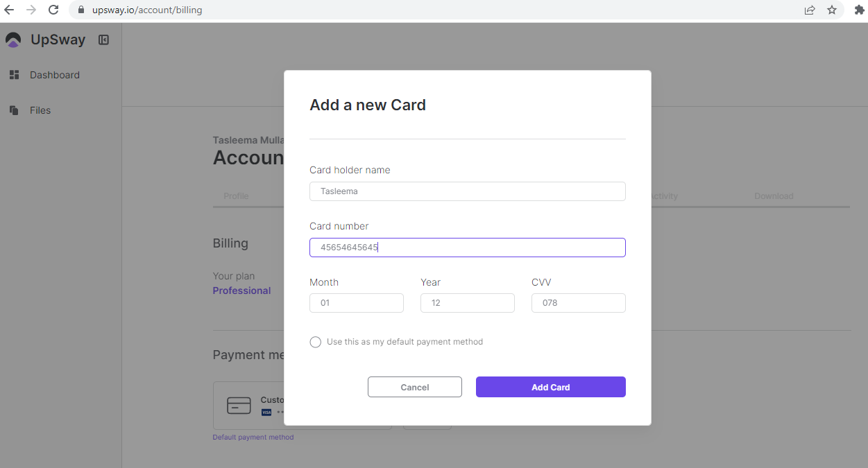Click the site lock icon in the address bar
Image resolution: width=868 pixels, height=468 pixels.
pyautogui.click(x=80, y=10)
